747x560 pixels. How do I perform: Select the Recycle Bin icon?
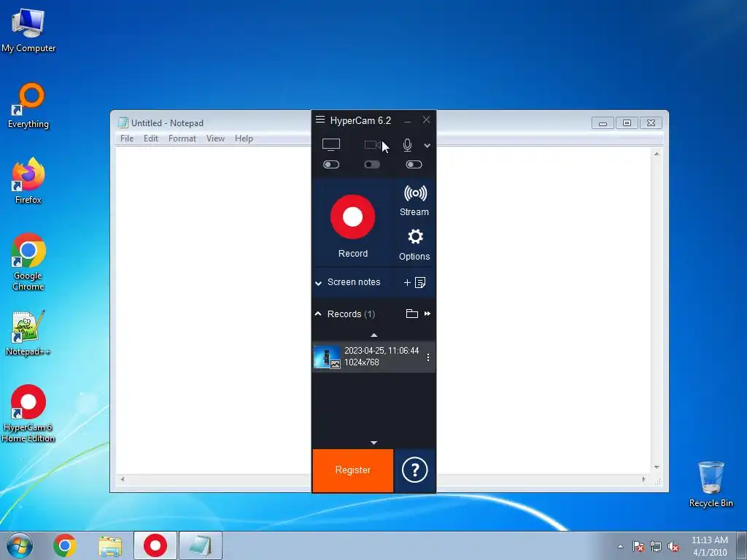[711, 484]
